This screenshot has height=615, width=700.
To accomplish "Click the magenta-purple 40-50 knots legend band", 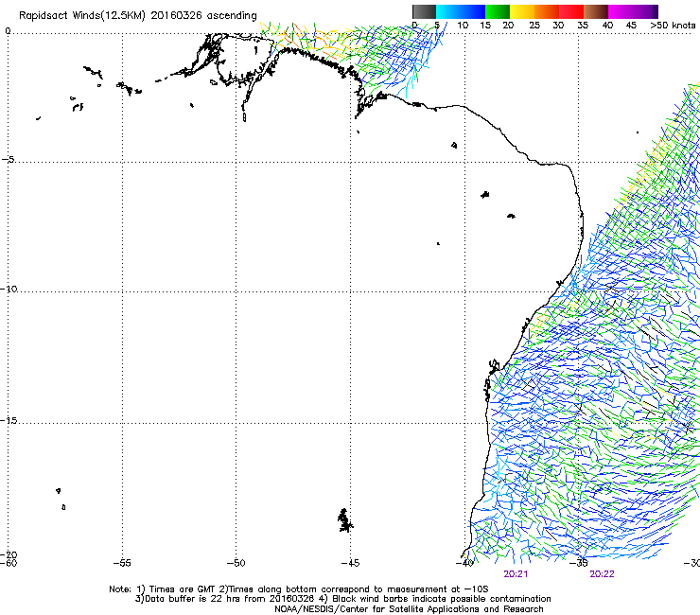I will [x=633, y=11].
